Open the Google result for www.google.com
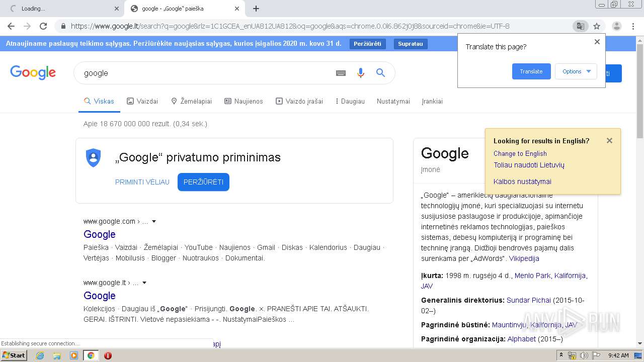The image size is (644, 362). [100, 234]
